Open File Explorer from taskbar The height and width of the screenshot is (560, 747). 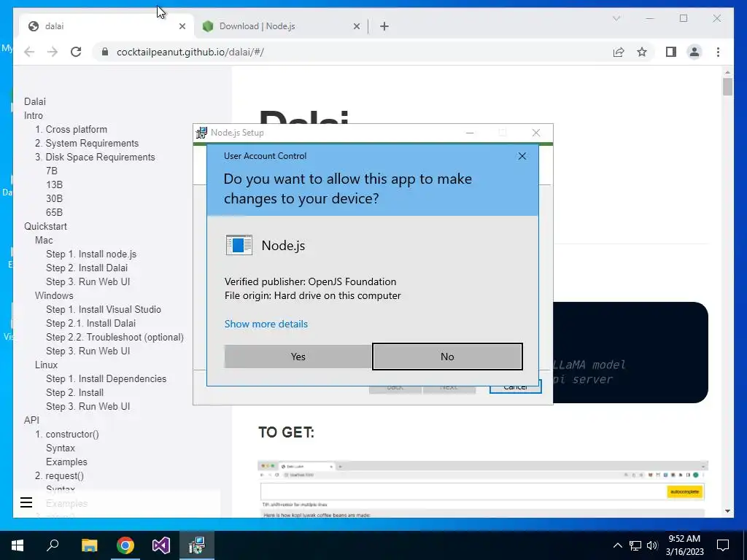pyautogui.click(x=89, y=545)
